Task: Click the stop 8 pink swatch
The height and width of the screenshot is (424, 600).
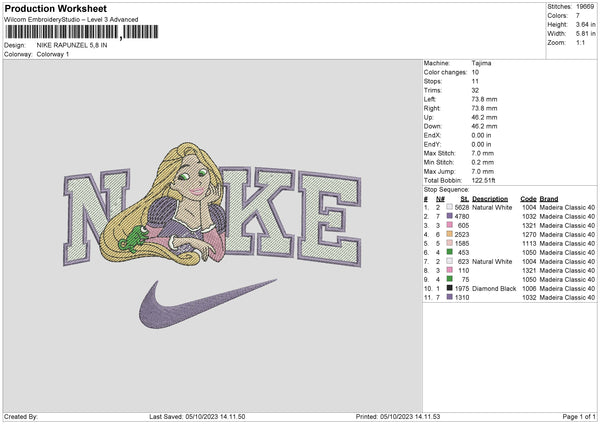Action: pyautogui.click(x=449, y=270)
